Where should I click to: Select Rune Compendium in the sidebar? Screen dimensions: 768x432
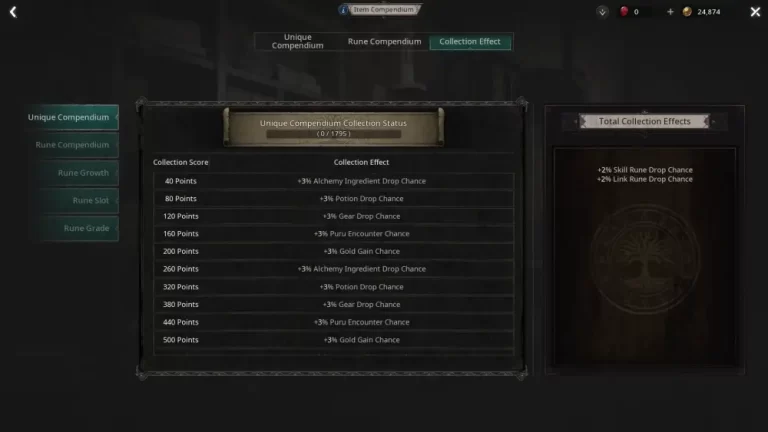(x=75, y=145)
